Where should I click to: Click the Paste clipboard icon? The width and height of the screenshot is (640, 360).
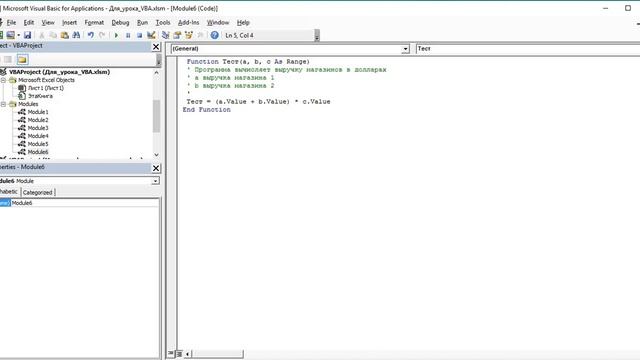point(64,36)
